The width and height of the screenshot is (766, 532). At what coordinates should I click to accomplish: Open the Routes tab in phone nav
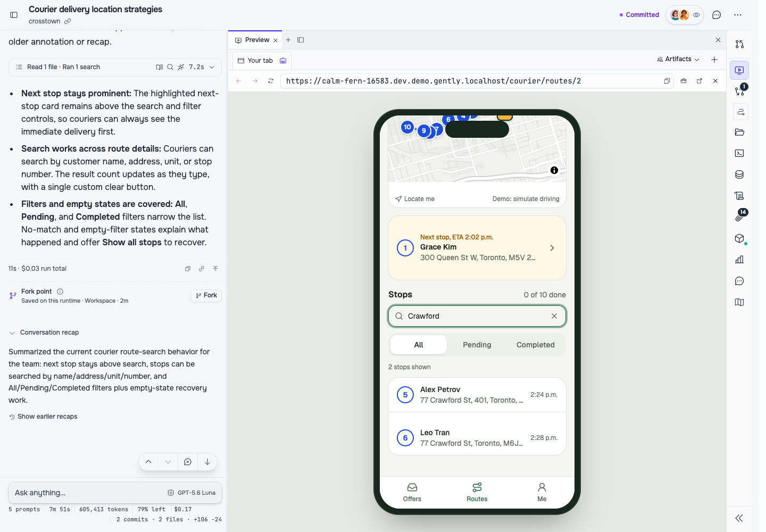(477, 493)
